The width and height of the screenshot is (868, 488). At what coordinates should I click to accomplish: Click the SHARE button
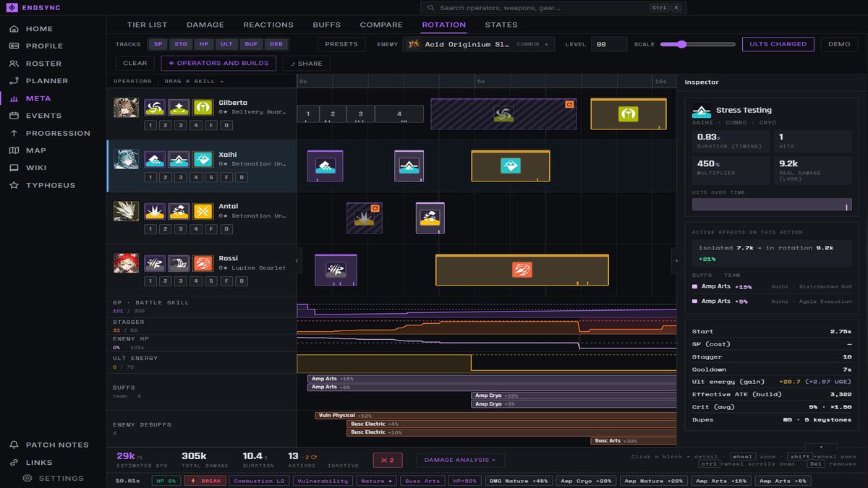[307, 64]
